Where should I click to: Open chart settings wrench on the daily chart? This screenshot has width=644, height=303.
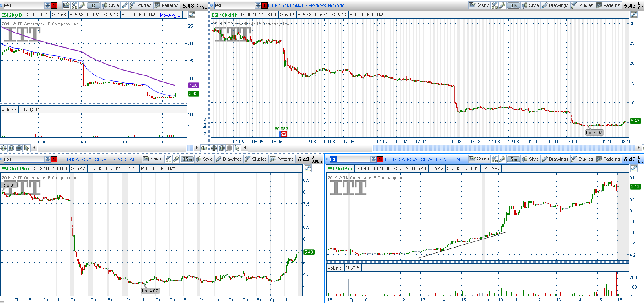click(x=82, y=5)
